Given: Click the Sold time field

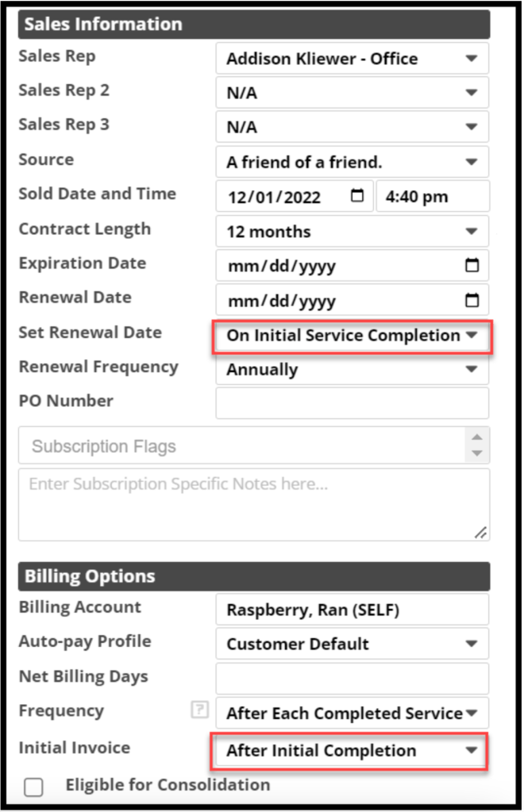Looking at the screenshot, I should pos(432,197).
